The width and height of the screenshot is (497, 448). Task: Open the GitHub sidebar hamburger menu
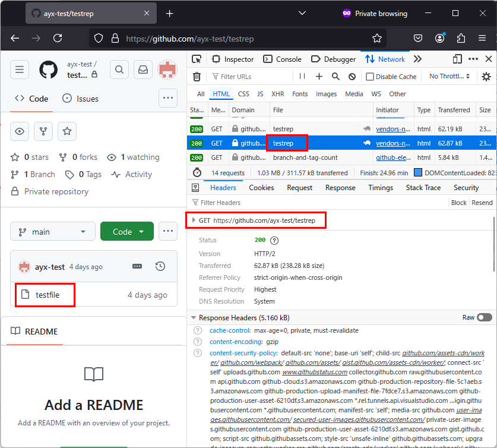pos(20,69)
